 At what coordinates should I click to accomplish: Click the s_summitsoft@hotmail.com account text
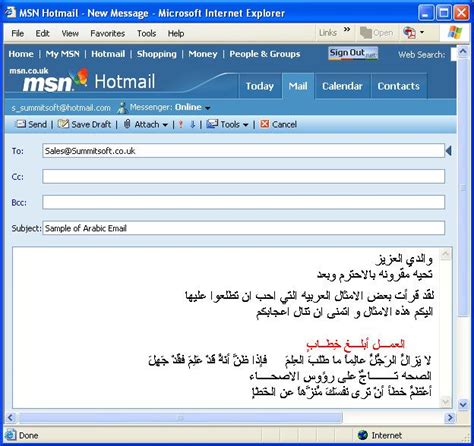point(61,108)
